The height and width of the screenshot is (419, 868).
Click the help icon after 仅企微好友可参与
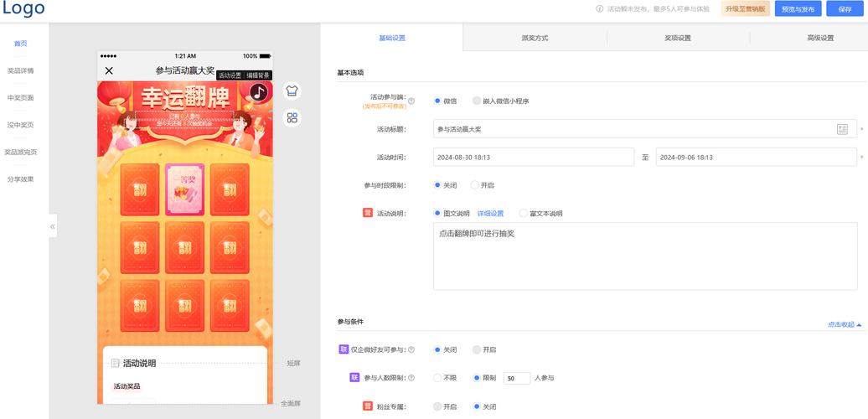411,349
